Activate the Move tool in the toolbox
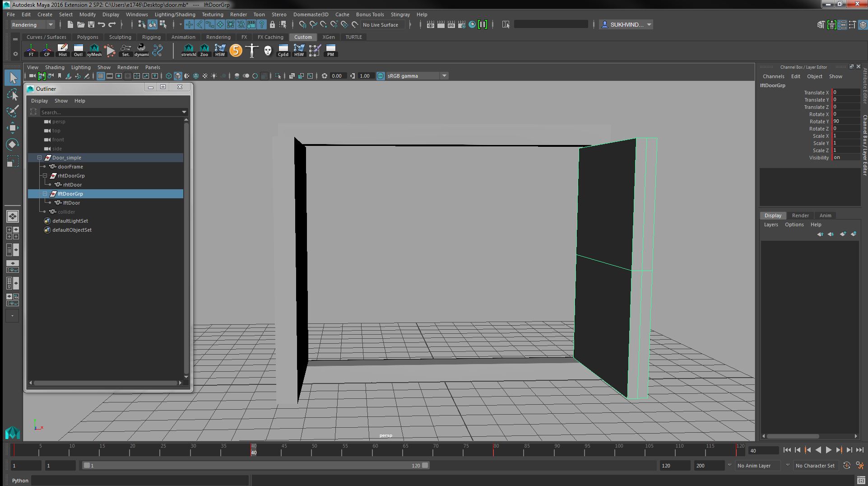868x486 pixels. tap(13, 128)
